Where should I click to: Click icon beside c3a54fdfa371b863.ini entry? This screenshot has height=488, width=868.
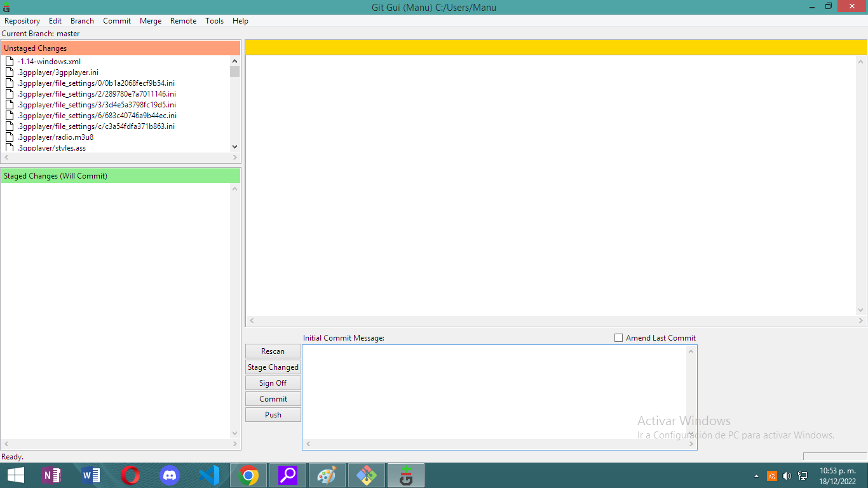tap(10, 126)
